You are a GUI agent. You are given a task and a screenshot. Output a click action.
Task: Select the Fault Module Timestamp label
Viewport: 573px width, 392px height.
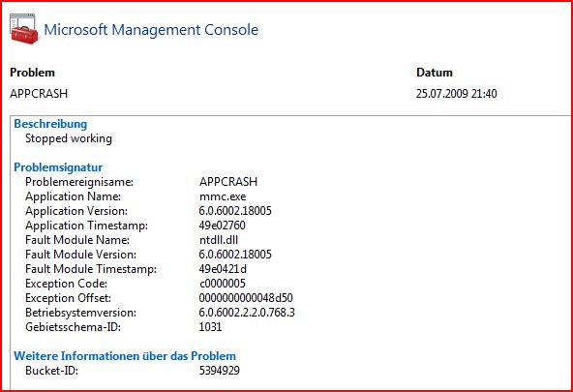pyautogui.click(x=91, y=269)
